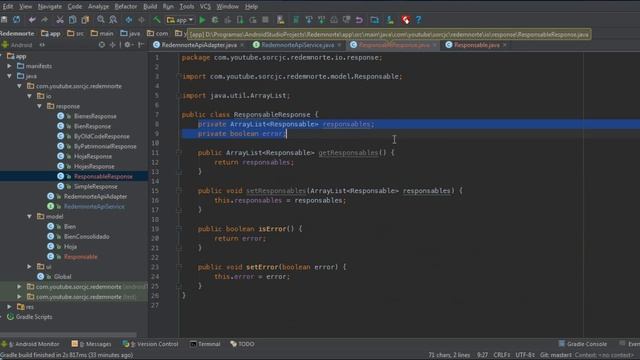Image resolution: width=640 pixels, height=360 pixels.
Task: Collapse the io package node
Action: 29,96
